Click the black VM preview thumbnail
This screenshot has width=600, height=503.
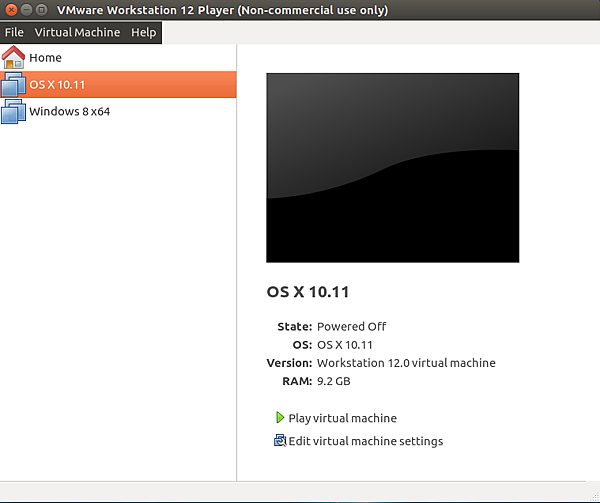393,168
